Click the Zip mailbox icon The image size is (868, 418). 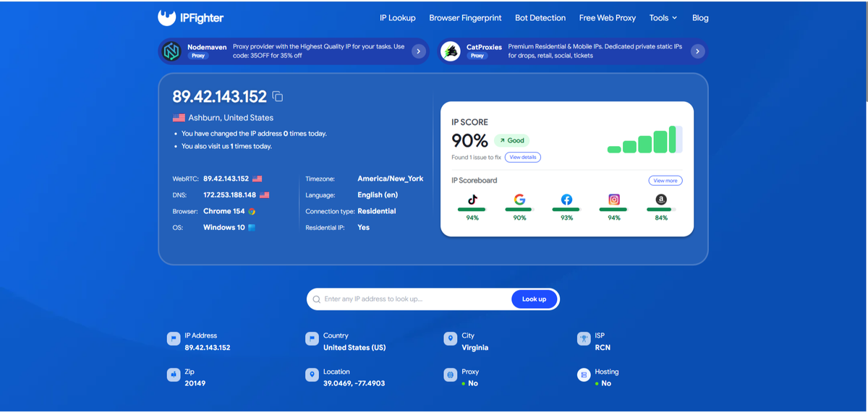(x=173, y=375)
